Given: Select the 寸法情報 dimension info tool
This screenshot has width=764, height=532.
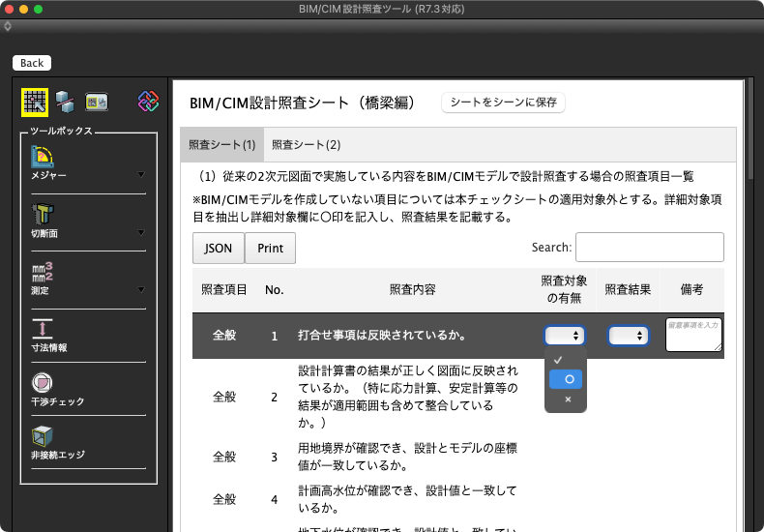Looking at the screenshot, I should (41, 328).
